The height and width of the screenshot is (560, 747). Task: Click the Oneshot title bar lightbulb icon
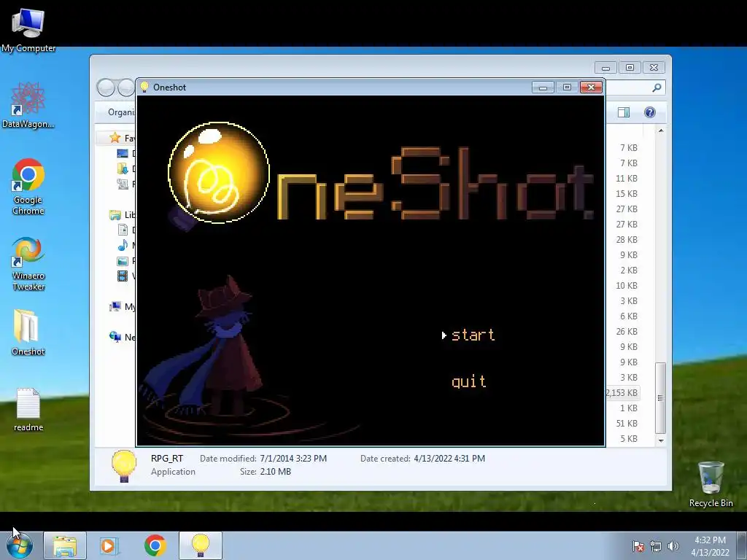(x=144, y=87)
